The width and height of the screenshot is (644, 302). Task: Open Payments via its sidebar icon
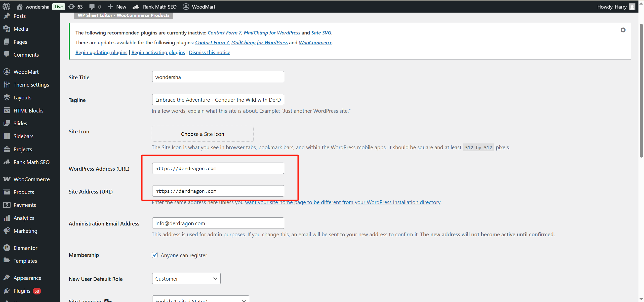(x=7, y=205)
